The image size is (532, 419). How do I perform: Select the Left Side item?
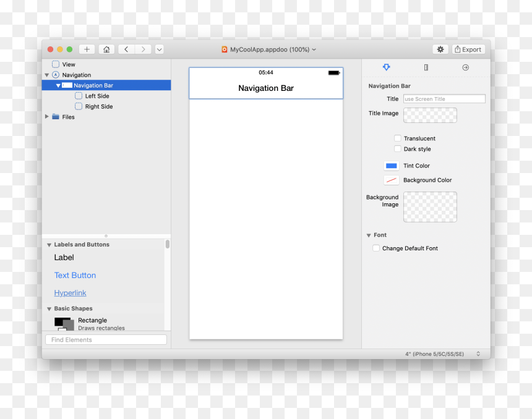[97, 96]
